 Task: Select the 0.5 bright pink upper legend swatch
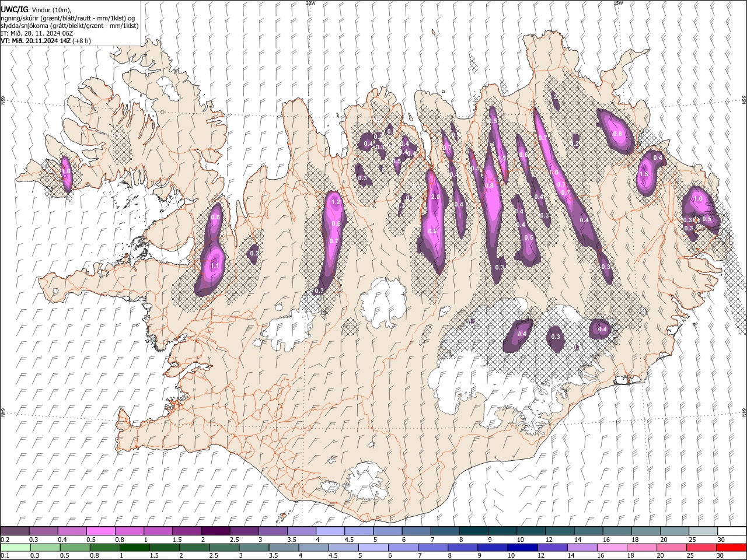click(x=101, y=531)
